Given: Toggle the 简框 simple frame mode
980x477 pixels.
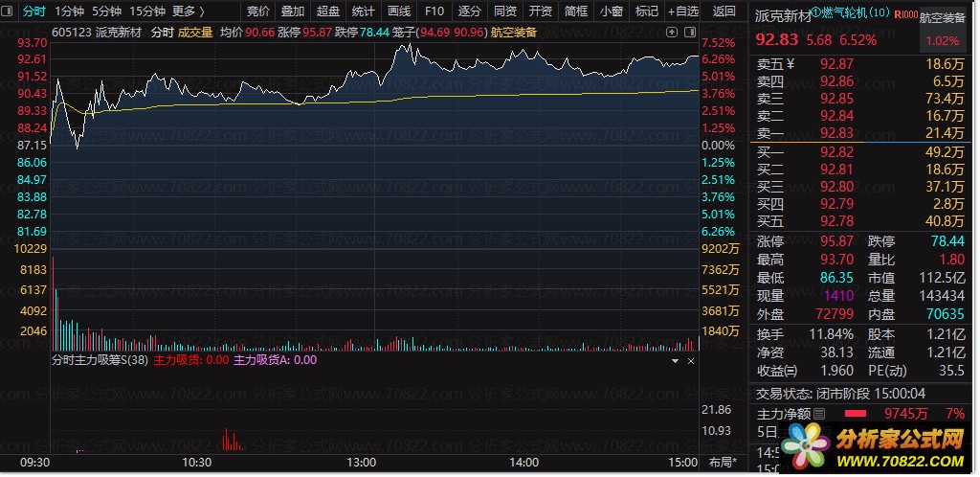Looking at the screenshot, I should tap(575, 11).
